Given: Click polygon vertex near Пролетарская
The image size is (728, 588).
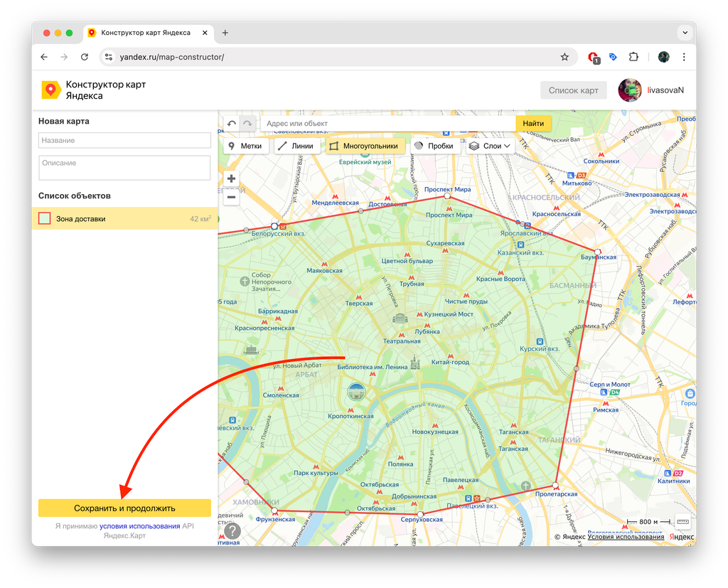Looking at the screenshot, I should point(555,486).
